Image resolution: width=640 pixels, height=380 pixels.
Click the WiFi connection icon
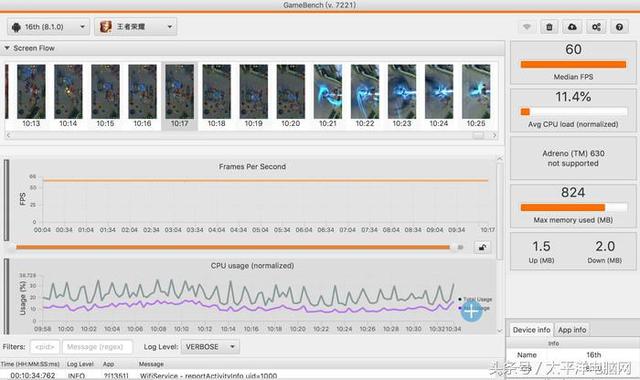tap(527, 27)
